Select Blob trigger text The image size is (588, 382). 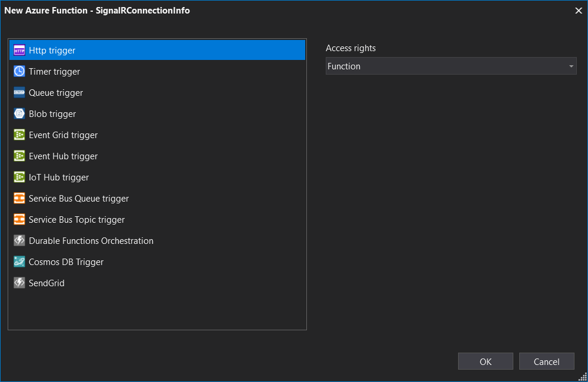52,114
